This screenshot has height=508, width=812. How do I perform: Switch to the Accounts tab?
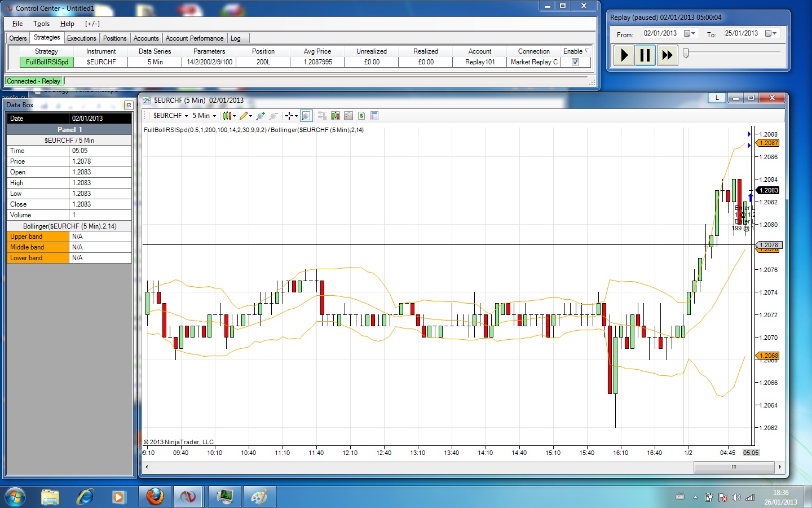(146, 38)
